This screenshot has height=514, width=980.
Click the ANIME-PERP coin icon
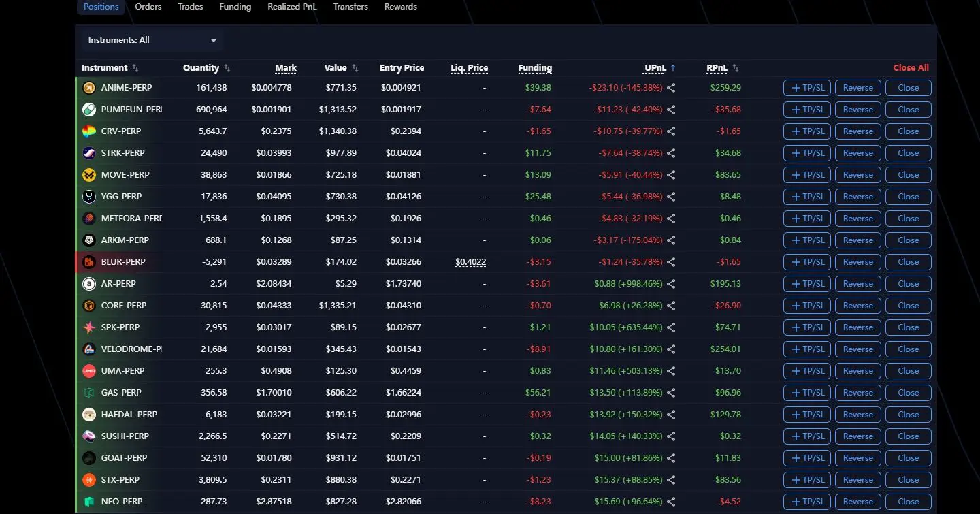click(89, 88)
